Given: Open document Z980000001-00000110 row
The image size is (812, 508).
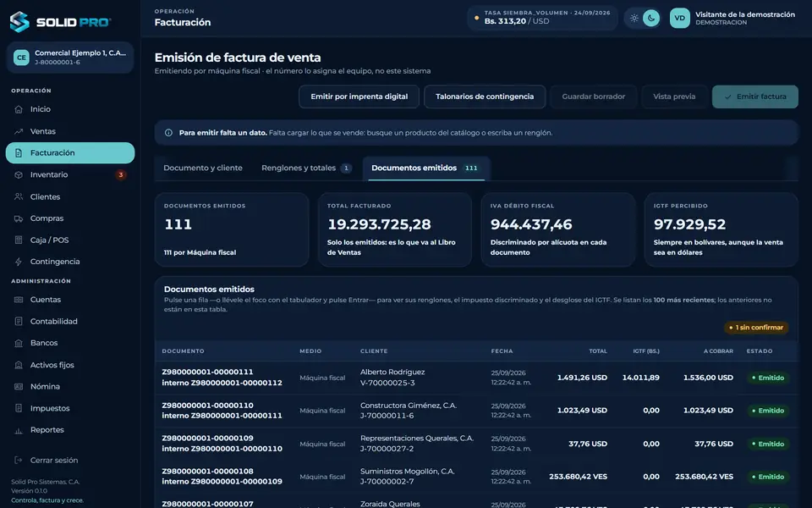Looking at the screenshot, I should [476, 411].
